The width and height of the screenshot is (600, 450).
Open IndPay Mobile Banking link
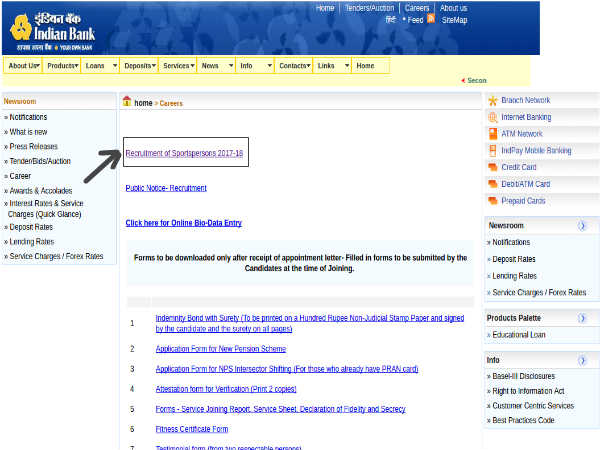[536, 150]
